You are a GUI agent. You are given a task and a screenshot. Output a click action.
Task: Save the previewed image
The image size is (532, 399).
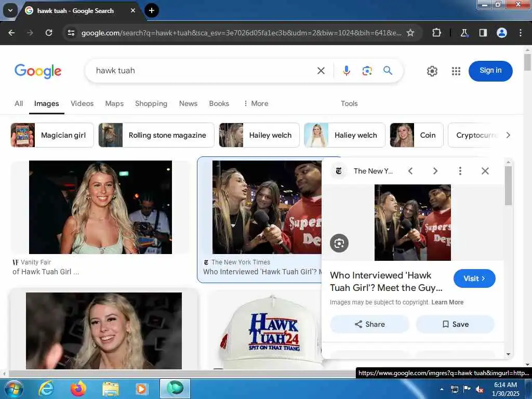[455, 324]
